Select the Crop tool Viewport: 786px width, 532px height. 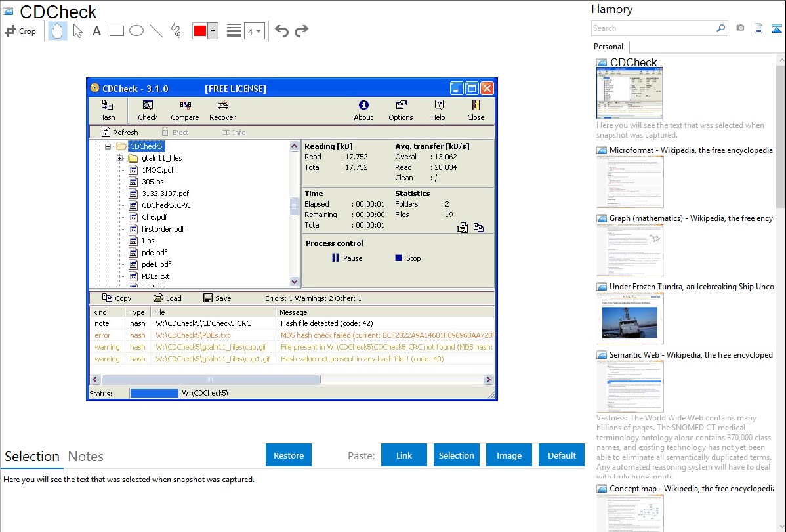click(20, 31)
